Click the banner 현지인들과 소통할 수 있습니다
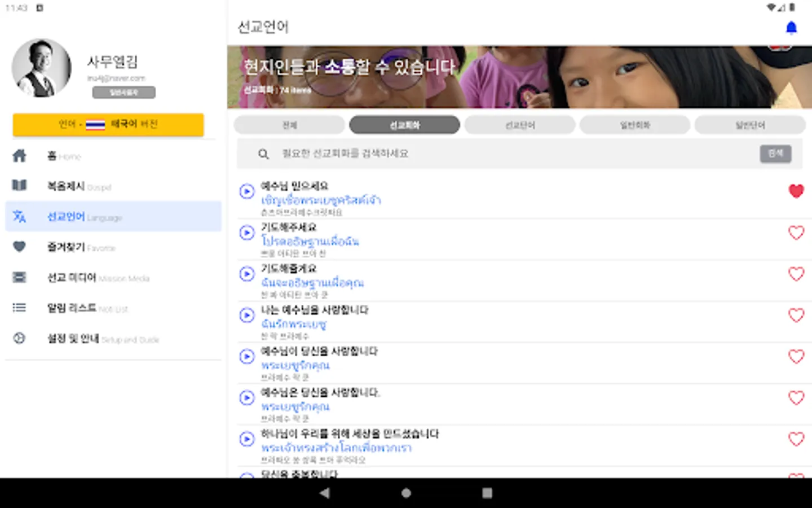The image size is (812, 508). tap(519, 77)
